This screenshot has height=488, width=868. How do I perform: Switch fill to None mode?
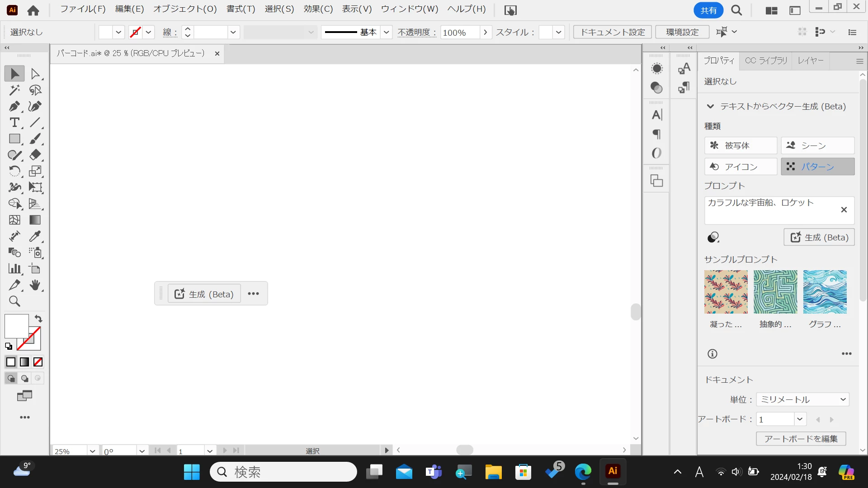pos(38,362)
